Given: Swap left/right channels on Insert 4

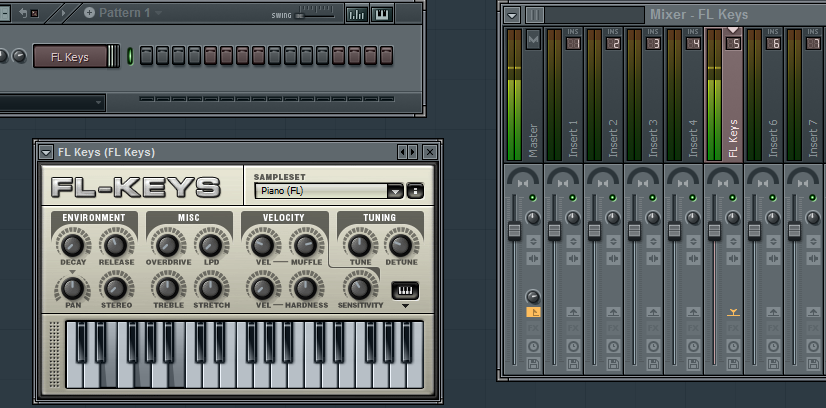Looking at the screenshot, I should point(693,258).
